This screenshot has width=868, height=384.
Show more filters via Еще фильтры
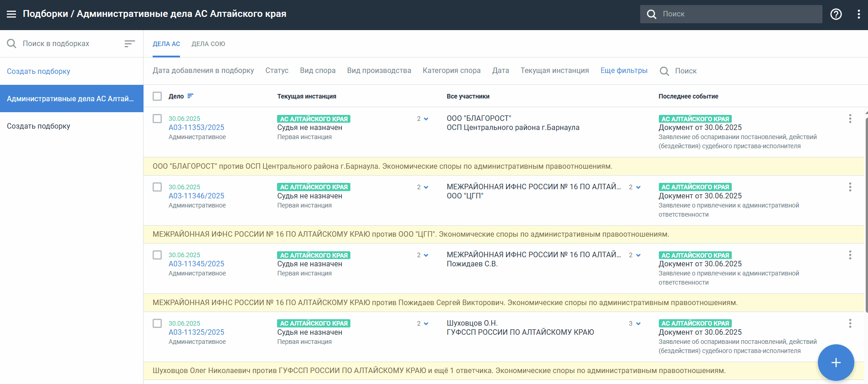pyautogui.click(x=624, y=71)
